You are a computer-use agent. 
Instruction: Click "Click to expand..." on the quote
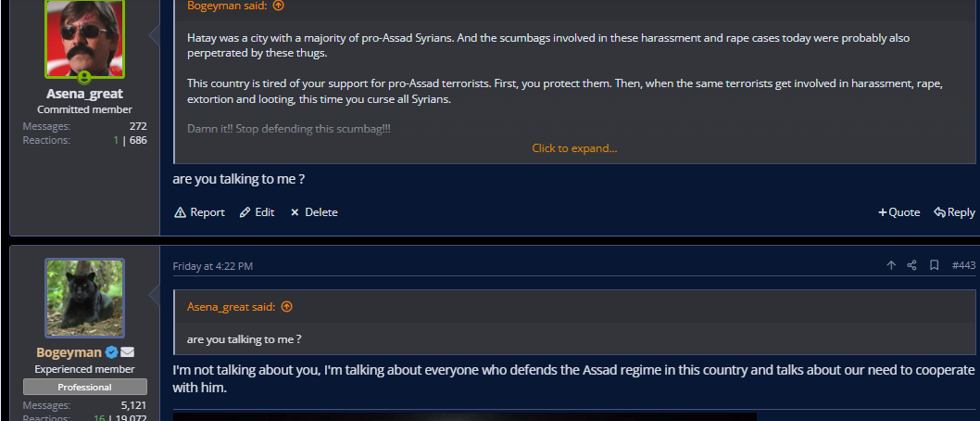tap(574, 148)
